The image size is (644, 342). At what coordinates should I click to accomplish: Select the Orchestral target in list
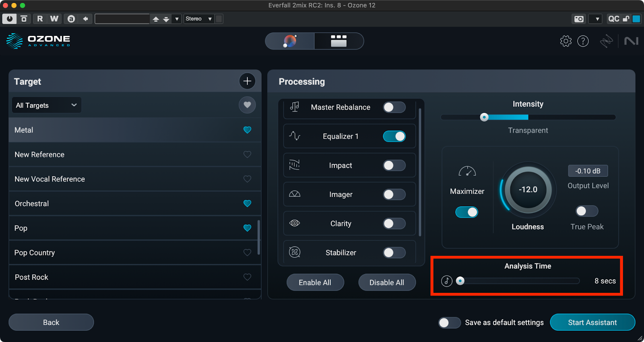(121, 204)
